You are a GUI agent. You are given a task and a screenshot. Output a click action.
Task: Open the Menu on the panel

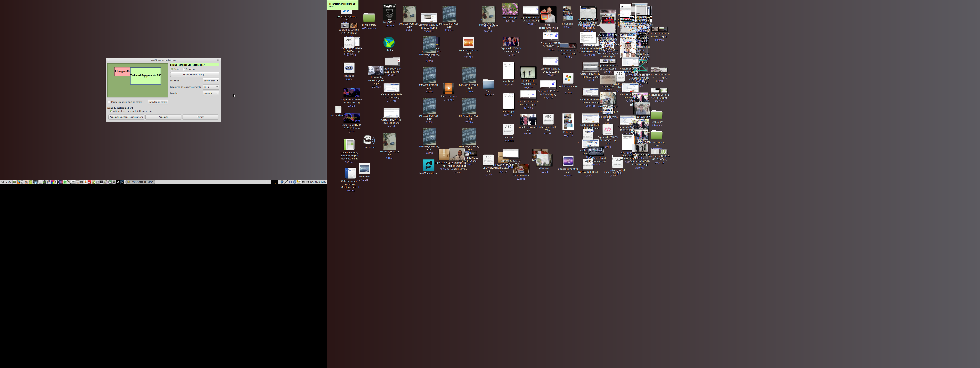pos(6,182)
